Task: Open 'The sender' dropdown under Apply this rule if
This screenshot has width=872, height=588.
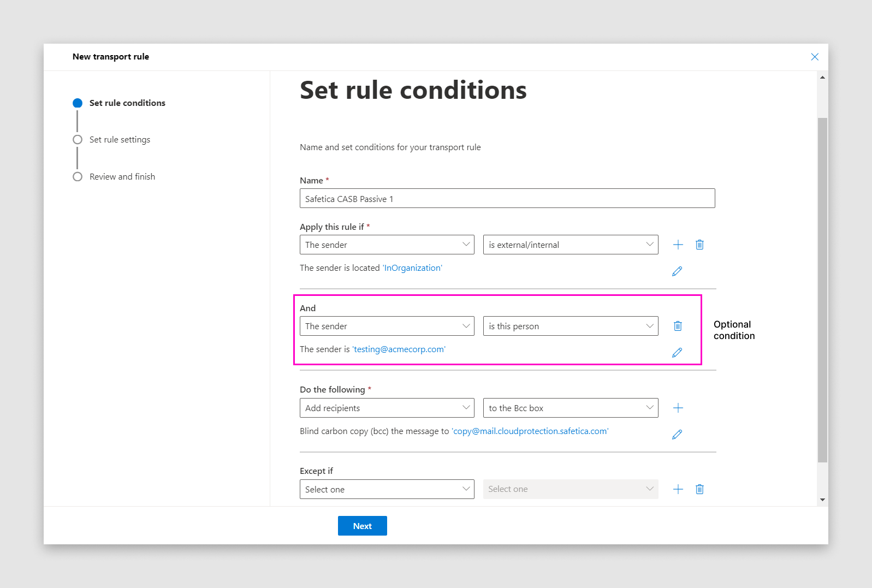Action: pyautogui.click(x=387, y=245)
